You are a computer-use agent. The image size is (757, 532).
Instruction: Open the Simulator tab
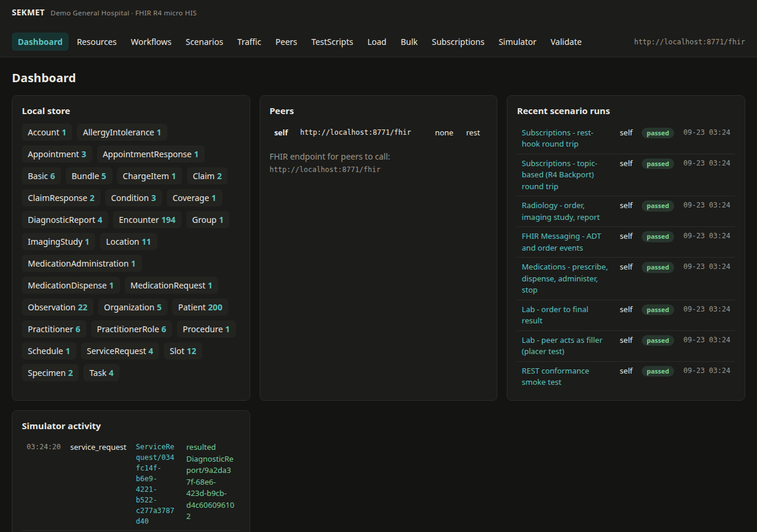tap(517, 42)
